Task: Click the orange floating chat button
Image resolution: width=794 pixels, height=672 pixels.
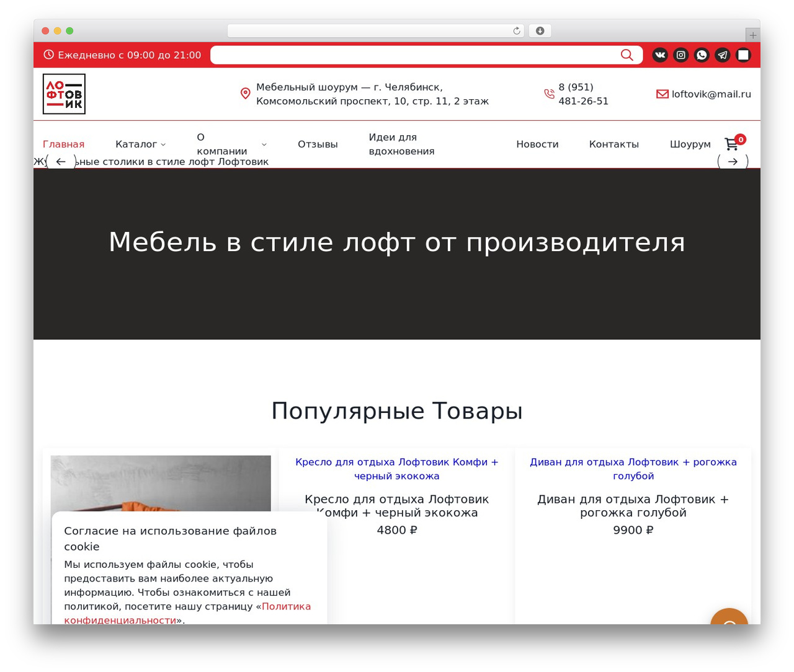Action: [729, 616]
